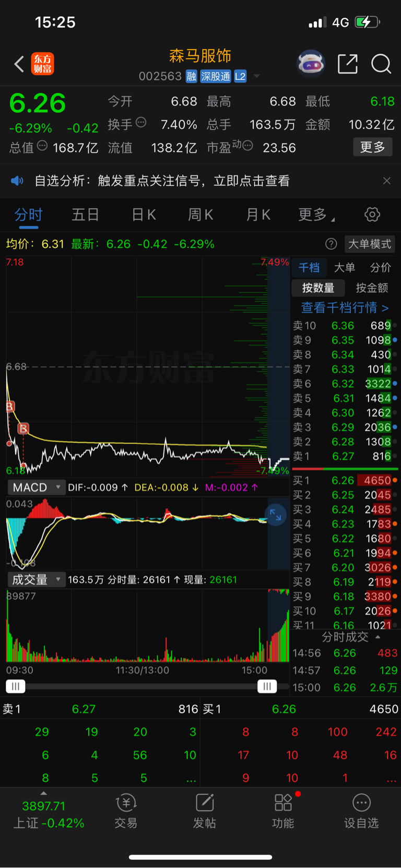Open the robot assistant avatar
401x868 pixels.
coord(311,64)
